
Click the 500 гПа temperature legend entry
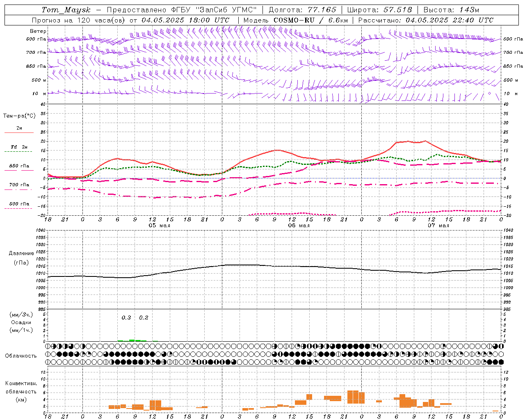[19, 204]
